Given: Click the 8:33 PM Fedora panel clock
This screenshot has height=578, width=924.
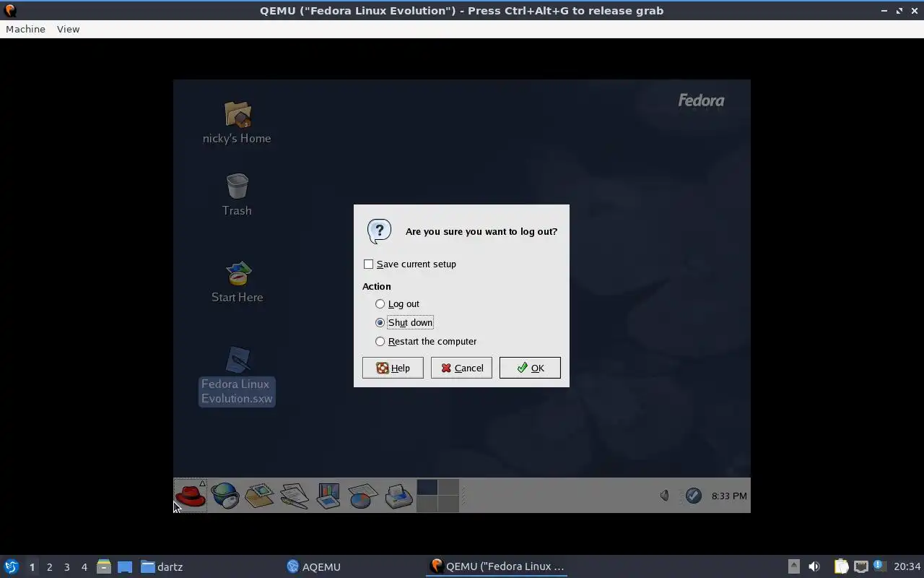Looking at the screenshot, I should coord(729,496).
